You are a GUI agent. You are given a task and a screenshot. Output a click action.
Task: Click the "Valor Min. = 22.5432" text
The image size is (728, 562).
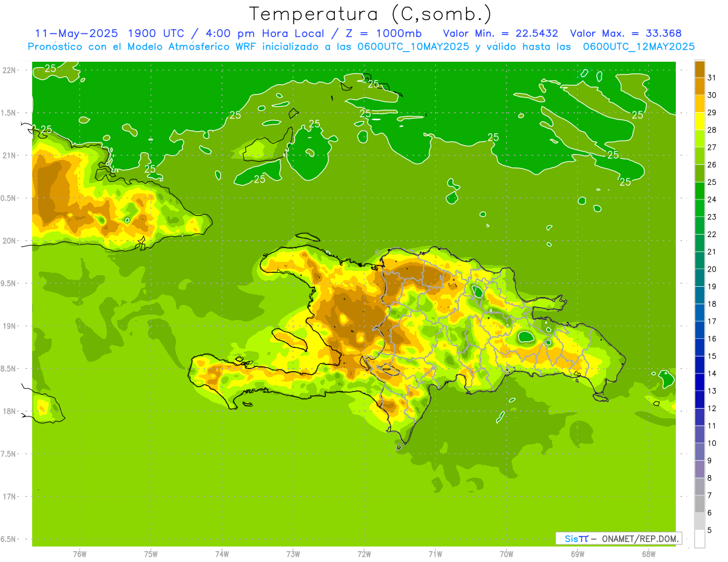[x=500, y=33]
